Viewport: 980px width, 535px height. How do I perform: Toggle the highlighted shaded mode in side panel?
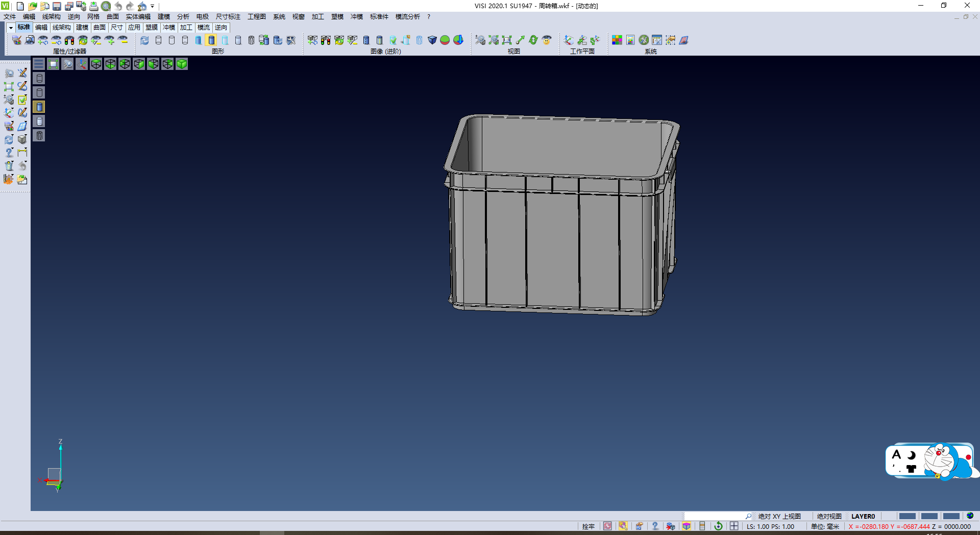39,107
